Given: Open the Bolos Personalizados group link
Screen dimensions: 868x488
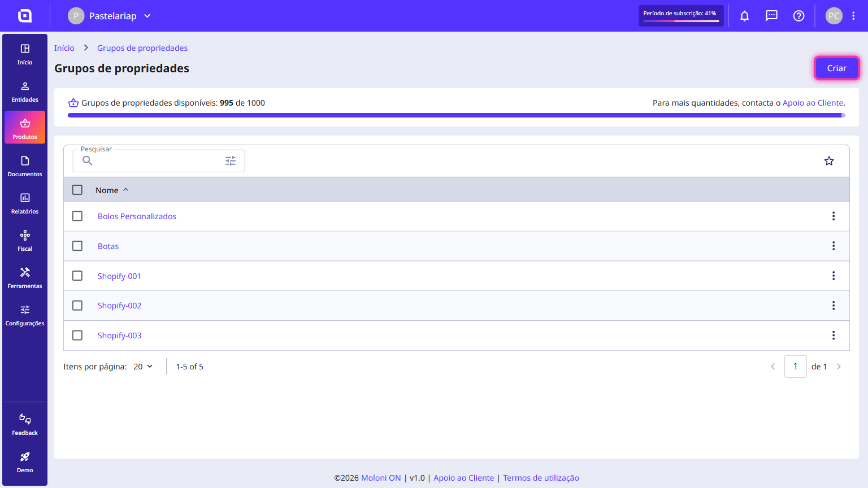Looking at the screenshot, I should 137,216.
